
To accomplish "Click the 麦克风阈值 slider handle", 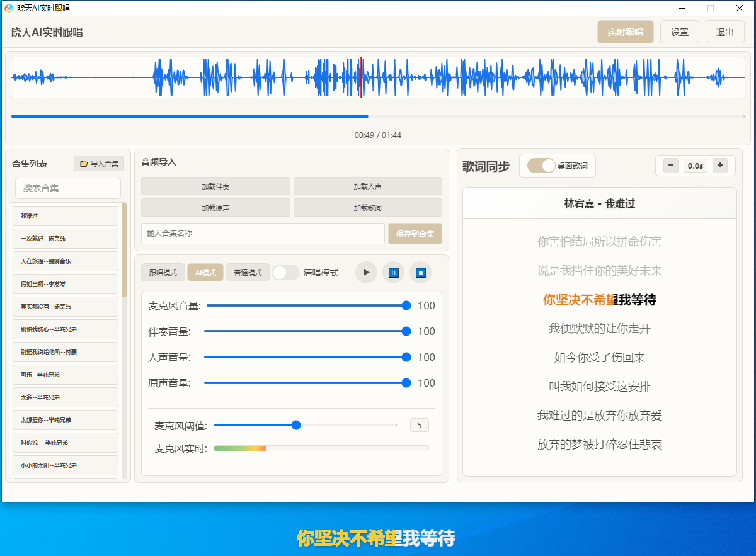I will tap(296, 425).
